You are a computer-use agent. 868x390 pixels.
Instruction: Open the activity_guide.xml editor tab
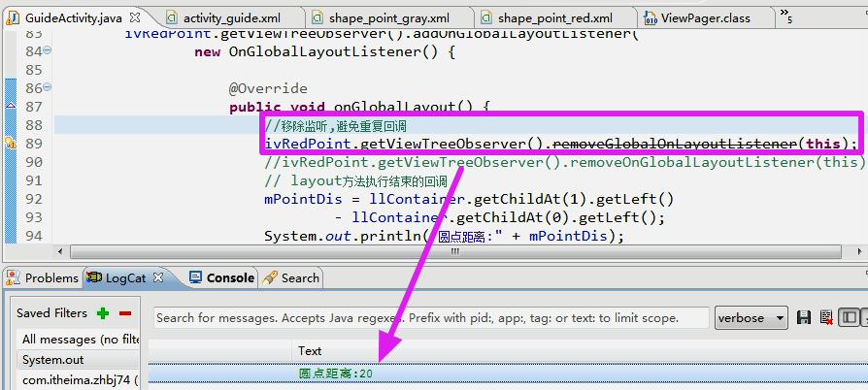tap(232, 18)
